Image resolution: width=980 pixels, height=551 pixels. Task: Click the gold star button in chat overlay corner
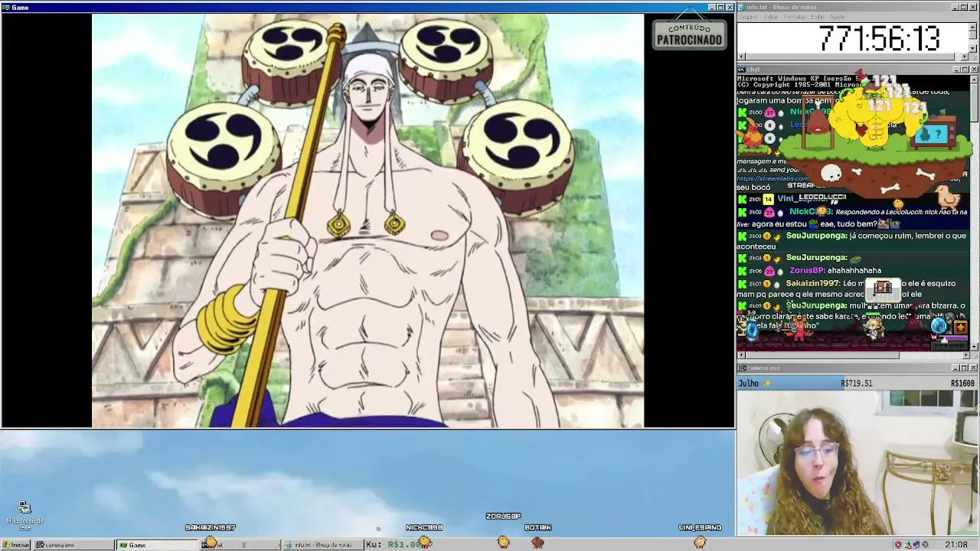960,328
